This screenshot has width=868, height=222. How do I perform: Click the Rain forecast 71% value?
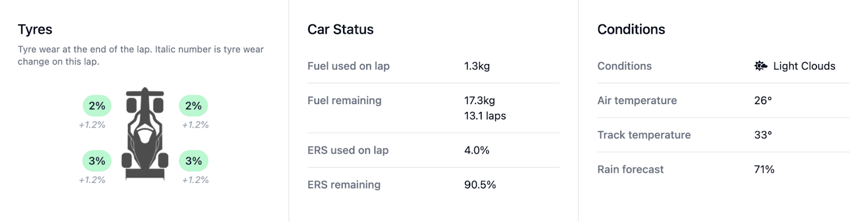tap(764, 169)
